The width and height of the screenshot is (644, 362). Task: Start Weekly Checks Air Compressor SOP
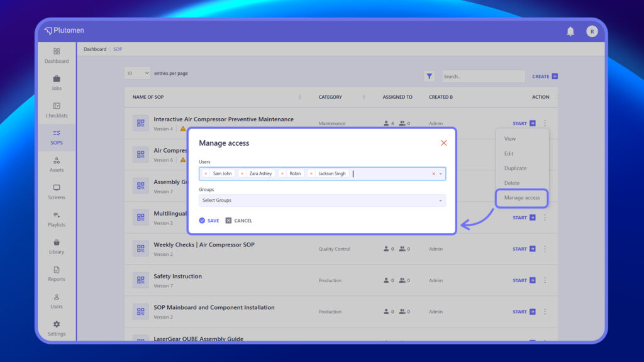[524, 249]
